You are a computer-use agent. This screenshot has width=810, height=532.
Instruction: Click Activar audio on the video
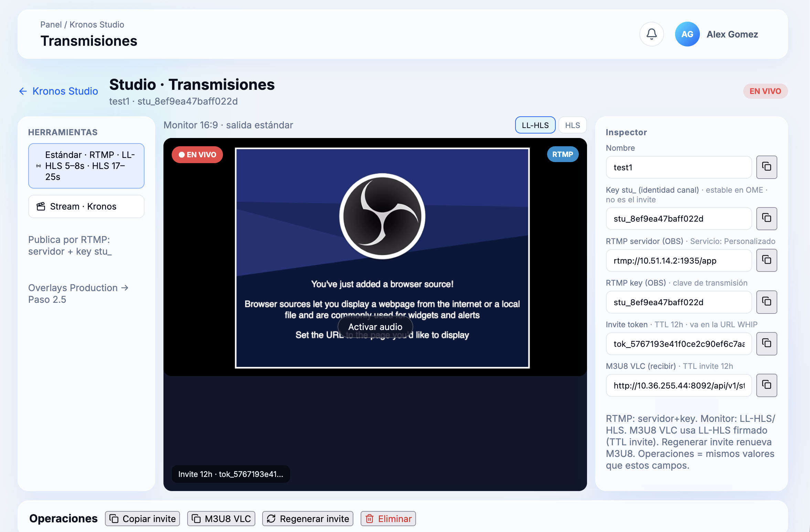click(x=375, y=327)
